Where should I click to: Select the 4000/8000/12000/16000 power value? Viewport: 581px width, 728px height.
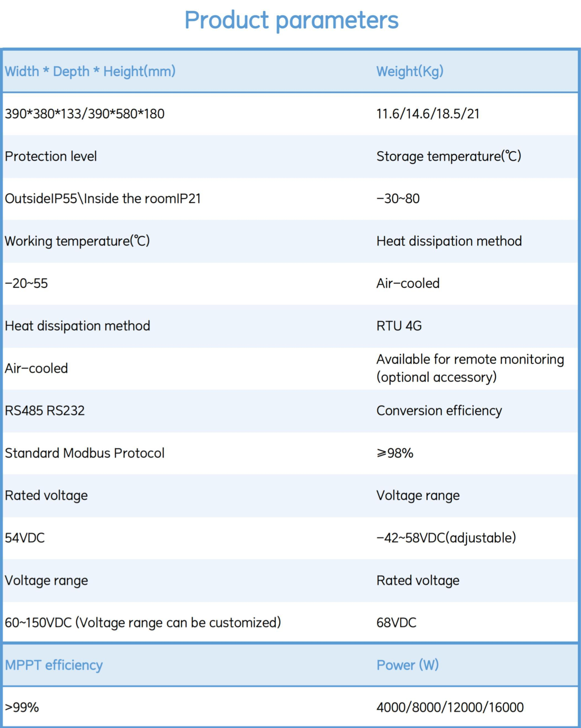[x=450, y=708]
